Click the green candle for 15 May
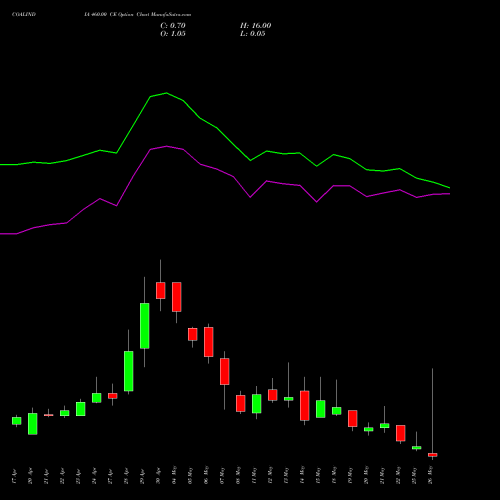The width and height of the screenshot is (500, 500). click(321, 409)
